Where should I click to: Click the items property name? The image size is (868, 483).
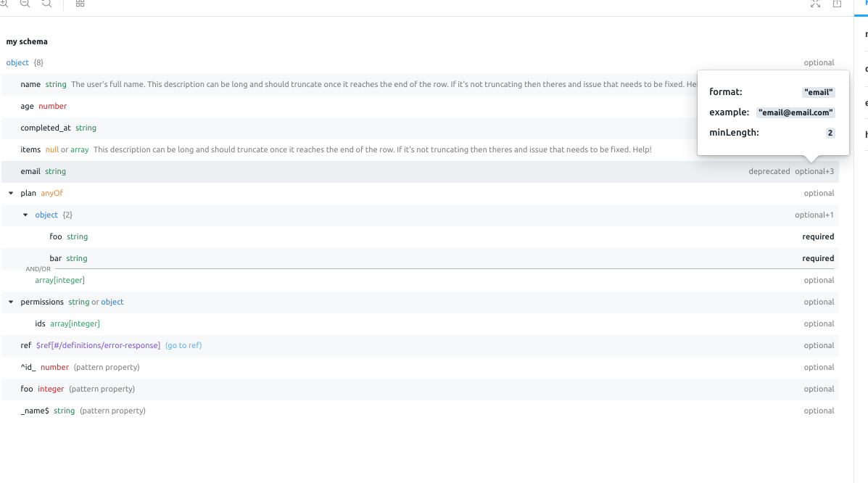[30, 149]
